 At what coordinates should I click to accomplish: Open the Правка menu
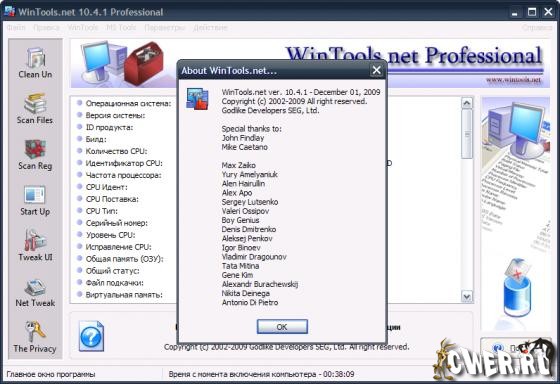pyautogui.click(x=46, y=28)
